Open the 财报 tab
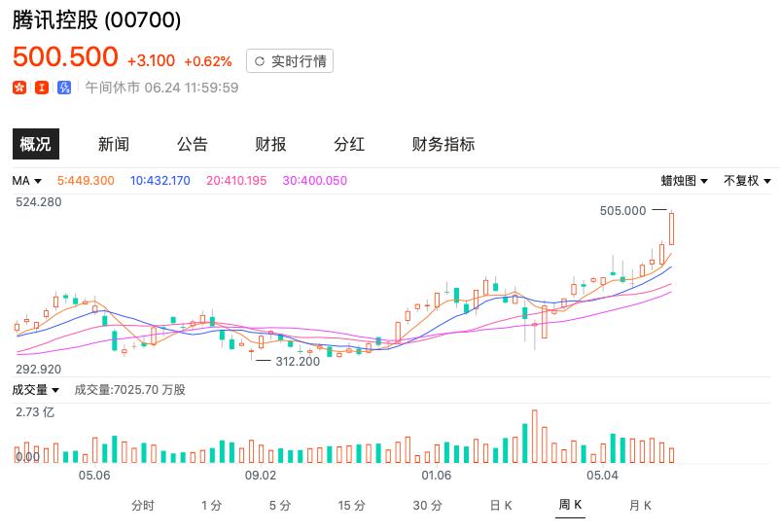This screenshot has height=532, width=780. coord(270,144)
